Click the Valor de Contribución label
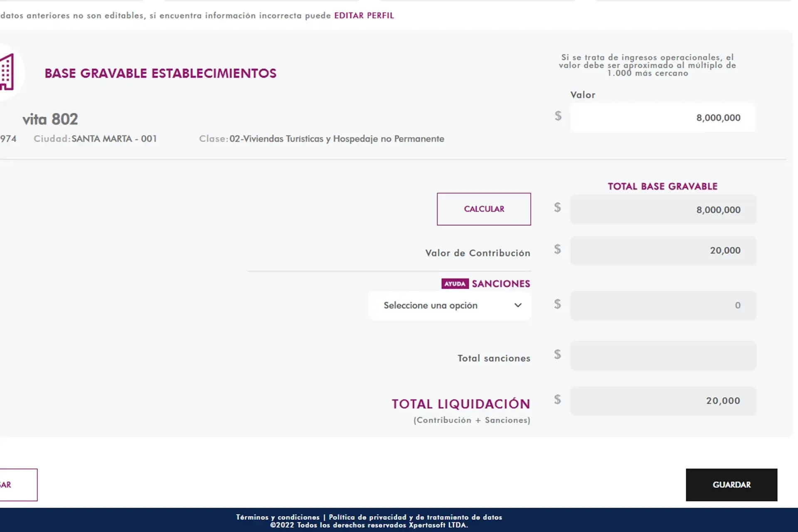Image resolution: width=798 pixels, height=532 pixels. (478, 253)
